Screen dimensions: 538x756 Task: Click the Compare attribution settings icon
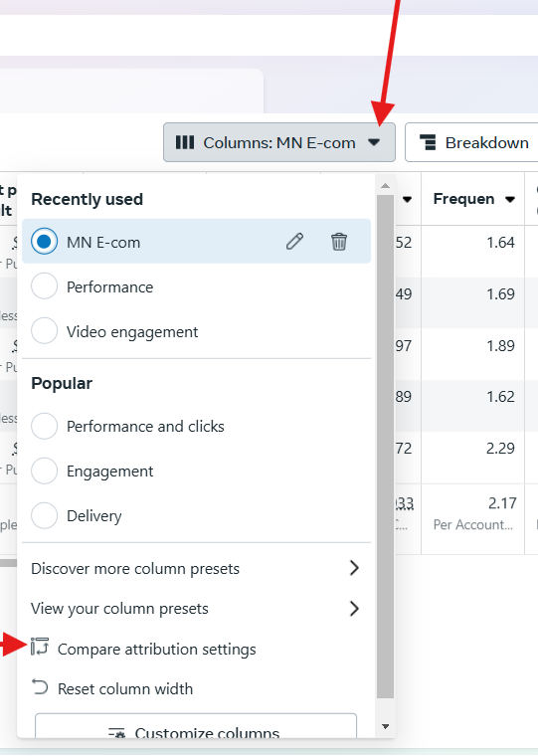pyautogui.click(x=40, y=647)
